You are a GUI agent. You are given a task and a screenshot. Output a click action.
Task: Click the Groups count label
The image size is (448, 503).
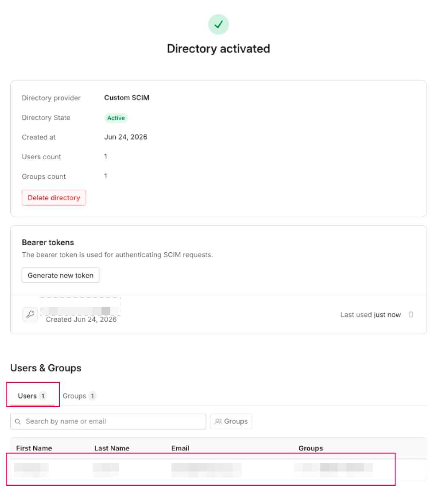click(x=44, y=176)
